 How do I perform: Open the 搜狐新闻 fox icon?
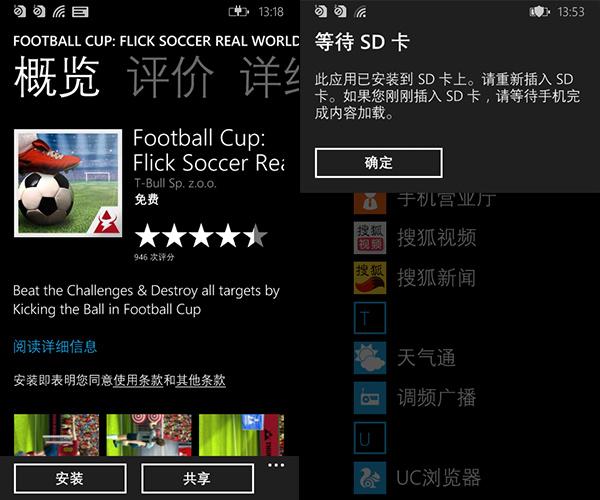370,278
